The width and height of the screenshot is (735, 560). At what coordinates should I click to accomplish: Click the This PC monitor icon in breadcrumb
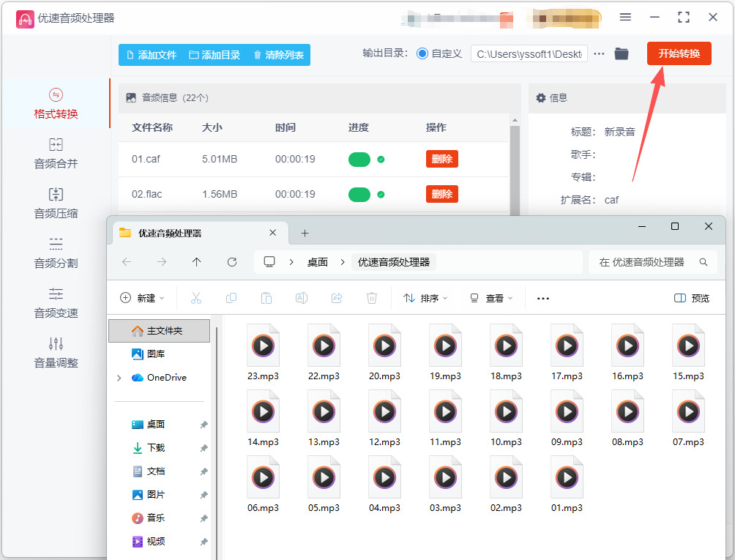269,261
